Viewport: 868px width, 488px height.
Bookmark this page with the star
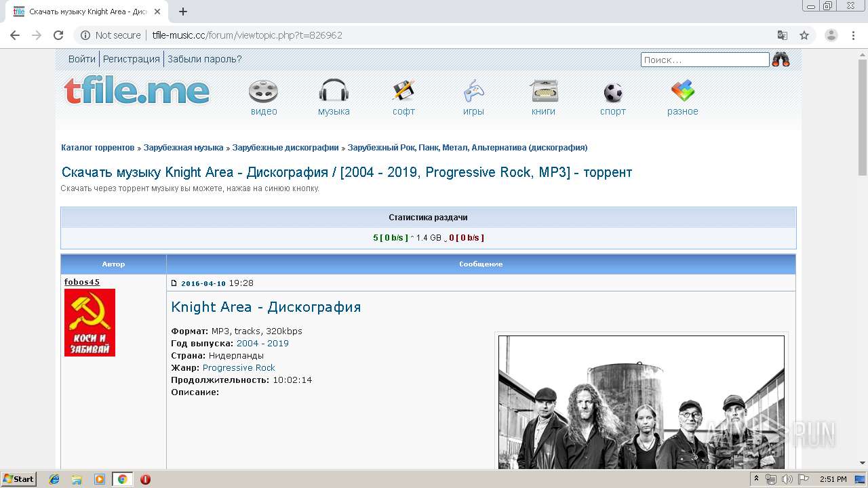804,35
